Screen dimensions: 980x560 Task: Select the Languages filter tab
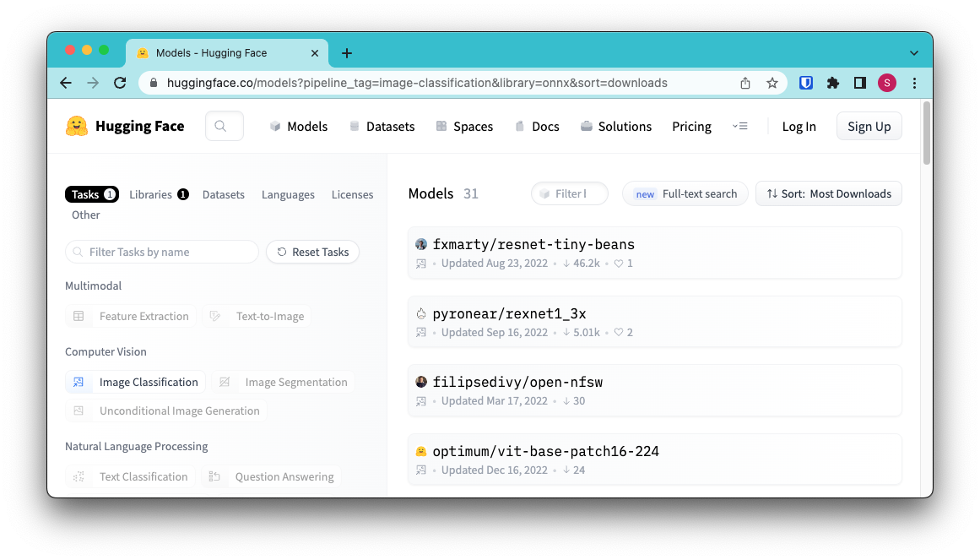[288, 194]
